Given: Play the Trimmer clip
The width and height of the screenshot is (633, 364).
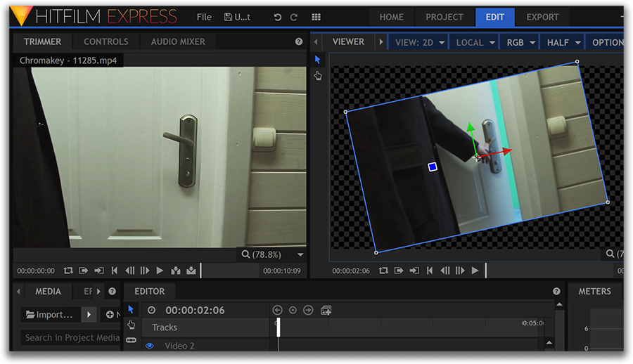Looking at the screenshot, I should point(160,271).
